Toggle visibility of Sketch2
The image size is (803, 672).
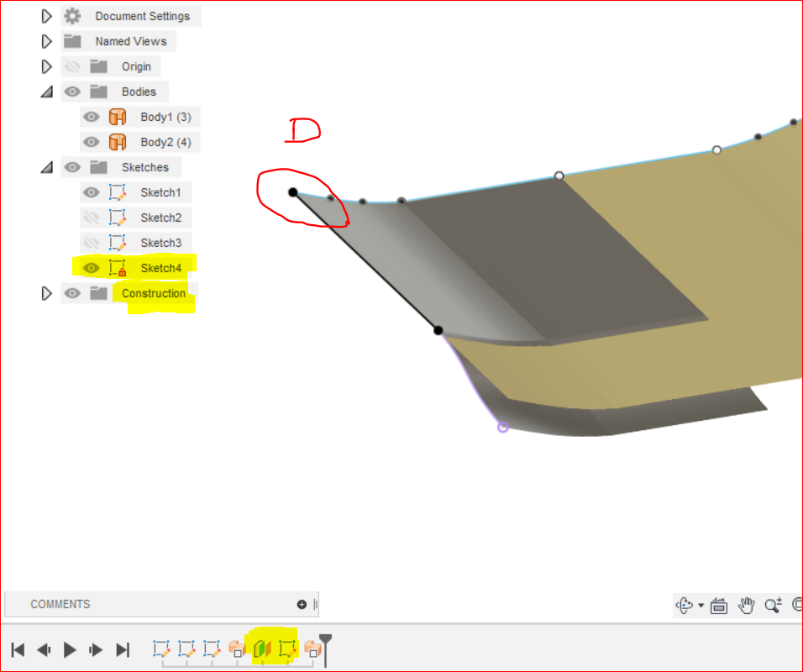[x=91, y=218]
